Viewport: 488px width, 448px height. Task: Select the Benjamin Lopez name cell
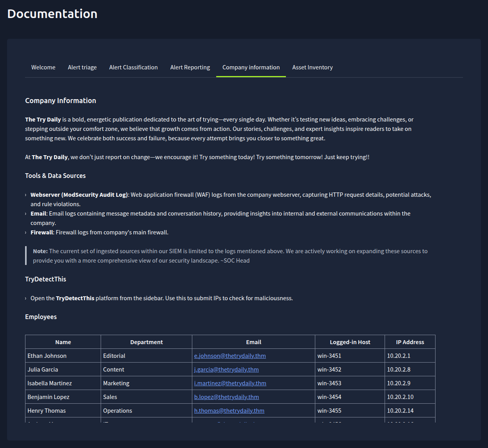pos(63,397)
